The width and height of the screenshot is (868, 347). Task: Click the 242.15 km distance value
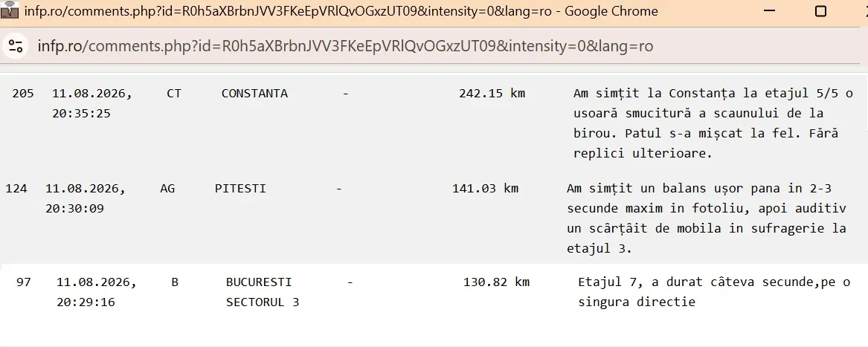492,93
